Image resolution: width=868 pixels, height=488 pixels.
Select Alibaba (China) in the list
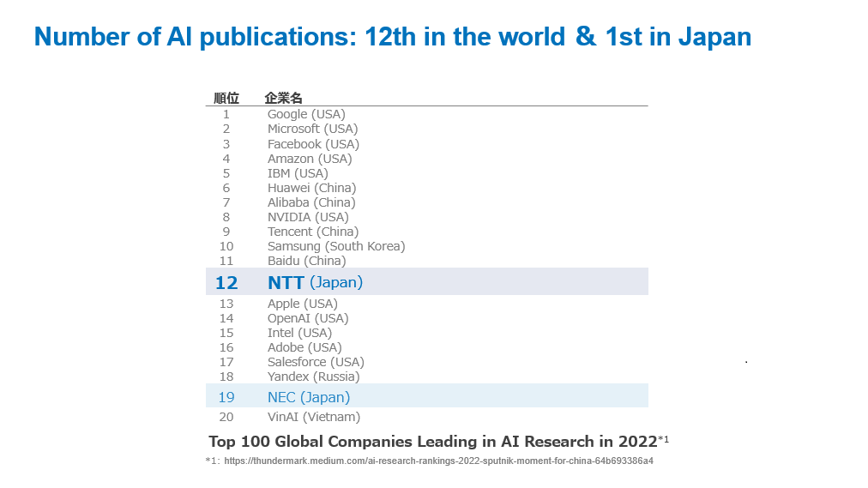311,202
